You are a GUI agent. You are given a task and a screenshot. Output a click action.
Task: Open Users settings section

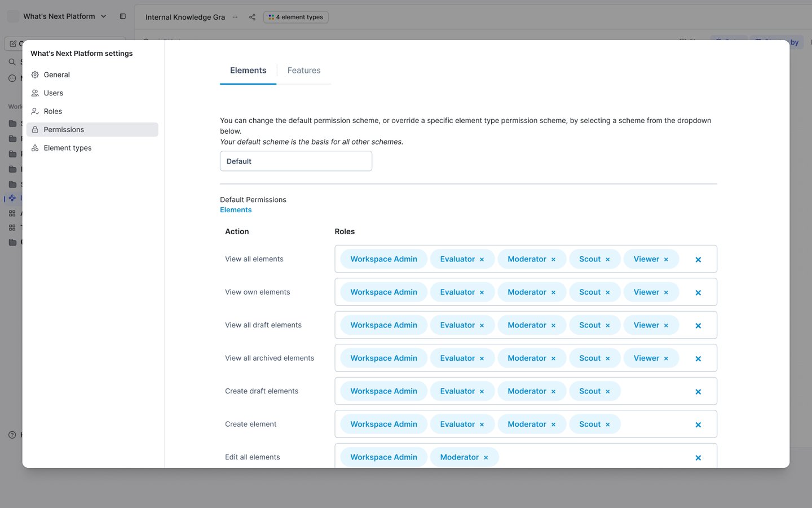point(92,93)
